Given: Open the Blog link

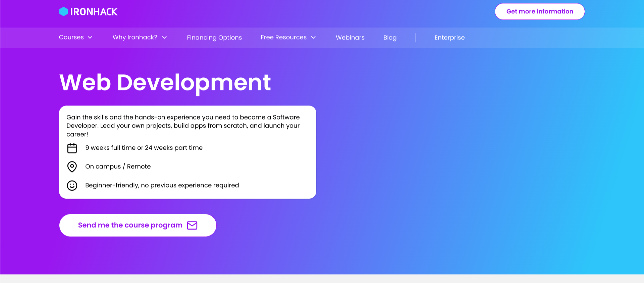Looking at the screenshot, I should pyautogui.click(x=390, y=38).
